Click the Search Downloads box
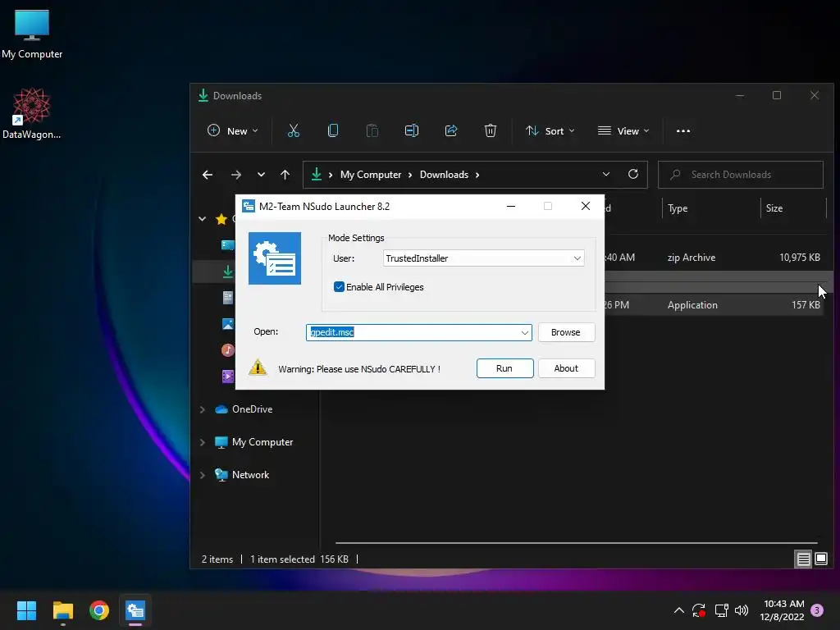This screenshot has height=630, width=840. tap(741, 175)
